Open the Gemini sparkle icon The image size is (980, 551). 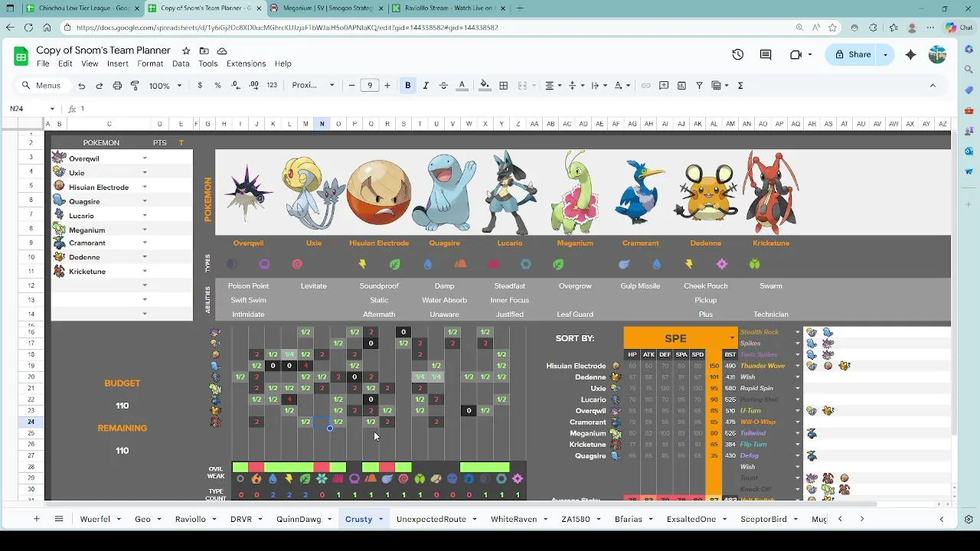click(910, 54)
